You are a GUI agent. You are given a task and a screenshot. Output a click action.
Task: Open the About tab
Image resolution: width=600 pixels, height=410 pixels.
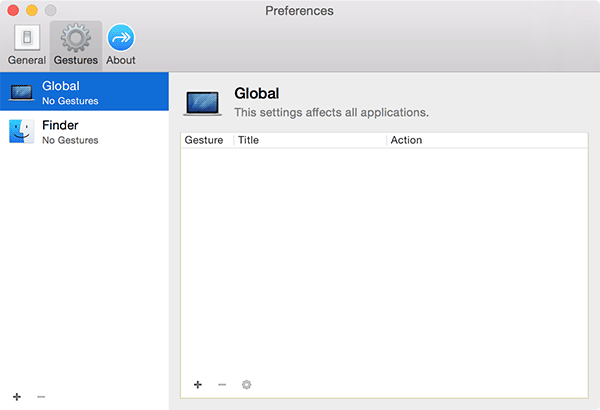click(x=121, y=44)
